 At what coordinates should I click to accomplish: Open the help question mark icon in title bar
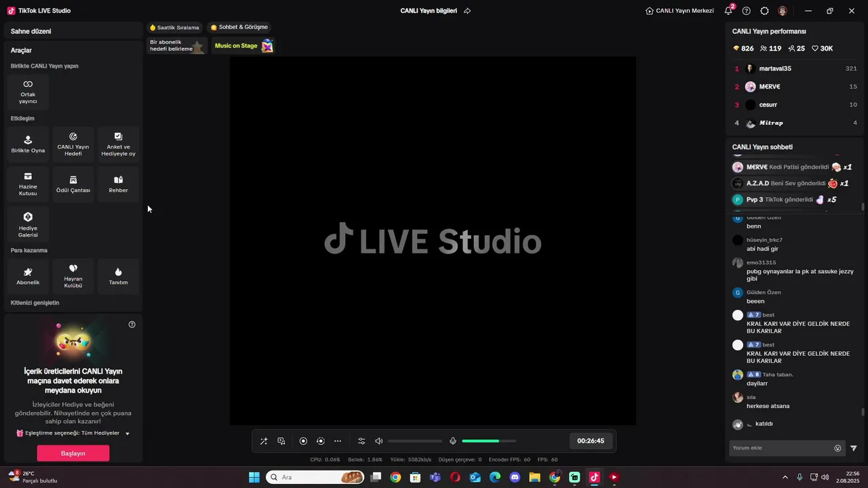747,11
